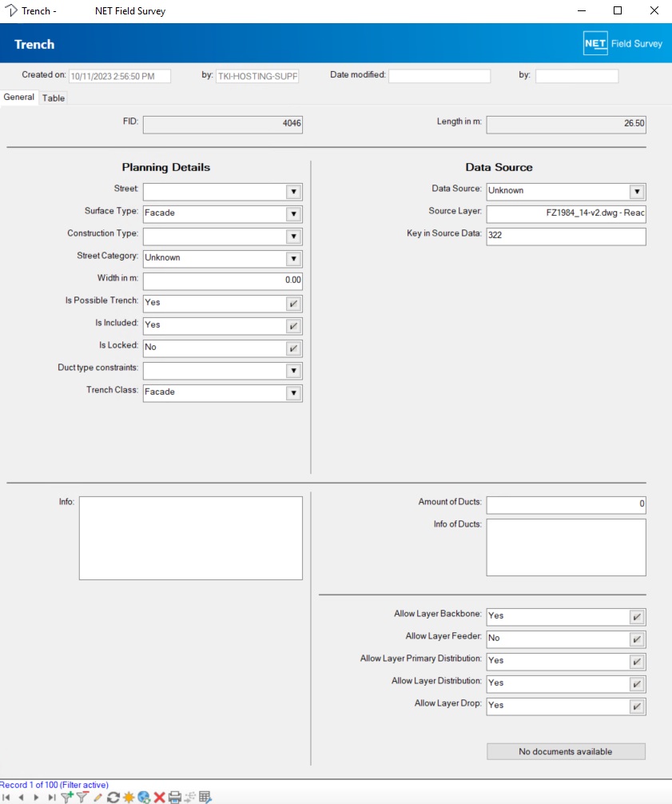Click the Record 1 of 100 status text

click(54, 785)
